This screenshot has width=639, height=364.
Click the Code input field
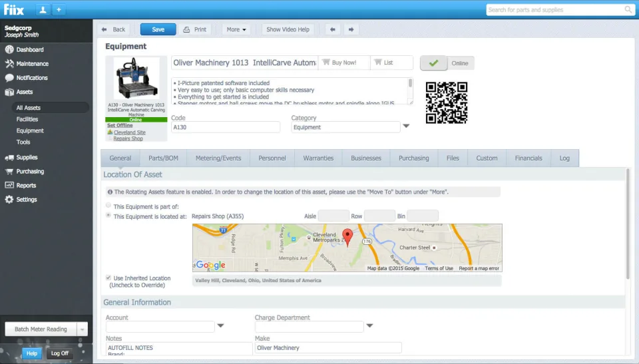226,127
